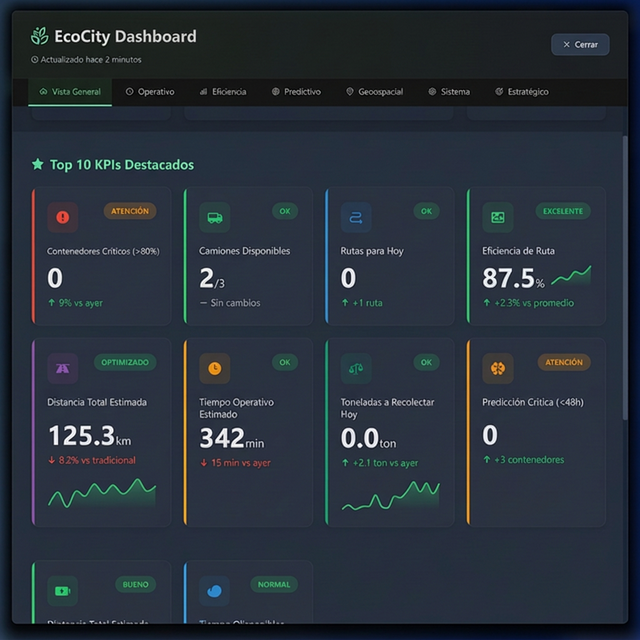Click the road icon on Distancia Total Estimada

62,368
